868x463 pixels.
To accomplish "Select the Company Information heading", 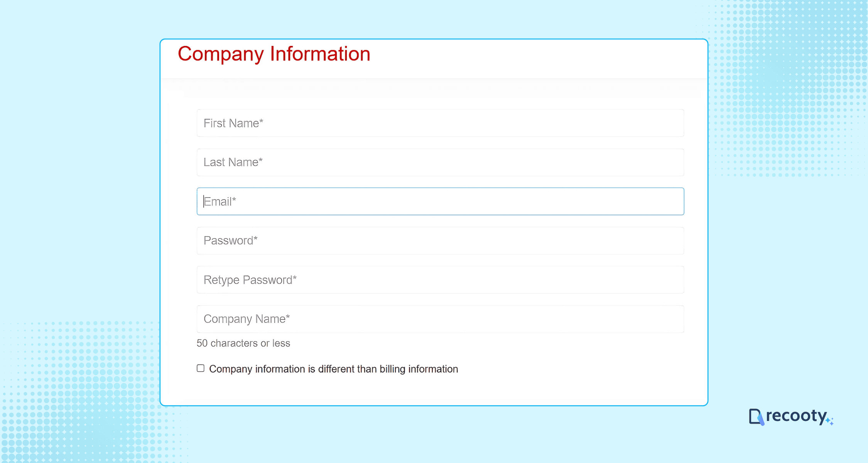I will pyautogui.click(x=274, y=54).
